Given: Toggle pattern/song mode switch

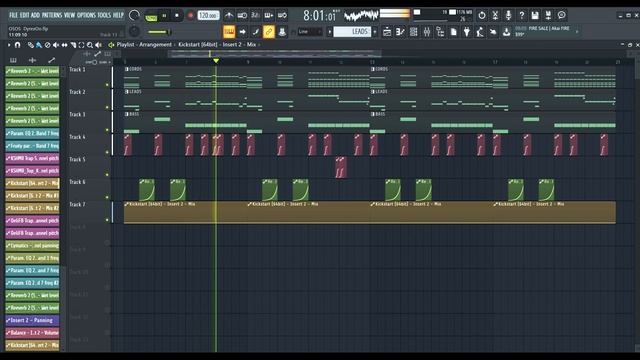Looking at the screenshot, I should pos(151,16).
